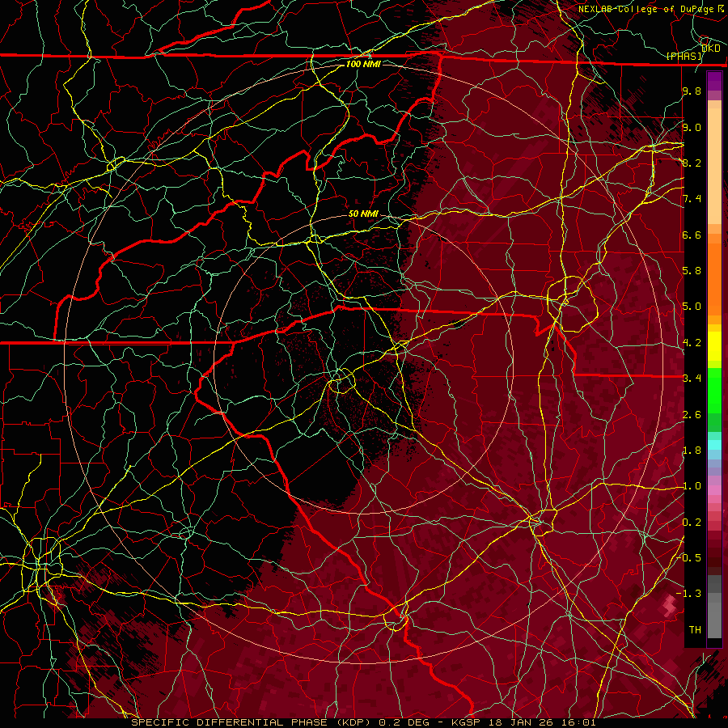Click the -1.3 scale value
The width and height of the screenshot is (728, 728).
[689, 594]
